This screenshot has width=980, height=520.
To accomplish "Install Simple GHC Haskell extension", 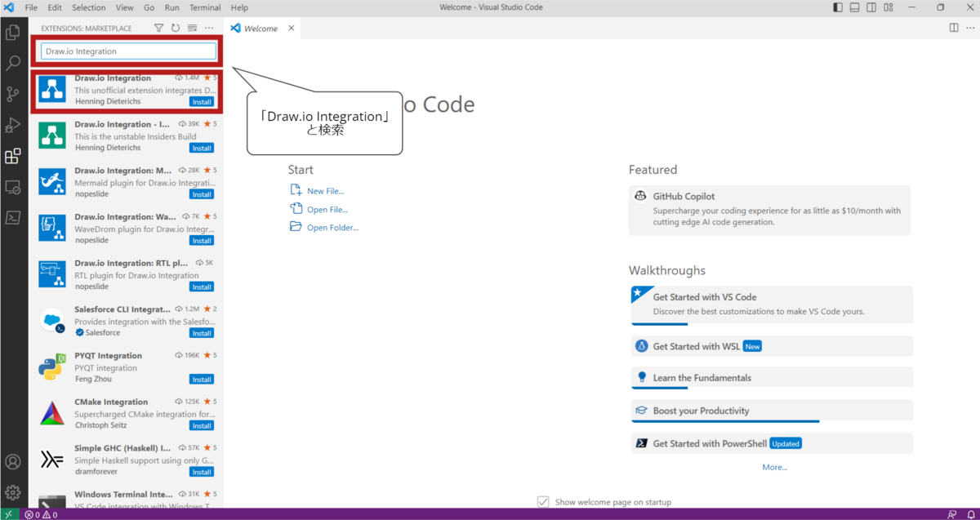I will pyautogui.click(x=202, y=472).
